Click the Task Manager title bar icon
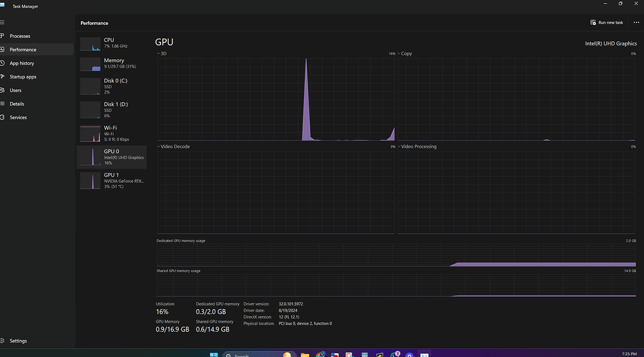The width and height of the screenshot is (644, 357). 2,6
